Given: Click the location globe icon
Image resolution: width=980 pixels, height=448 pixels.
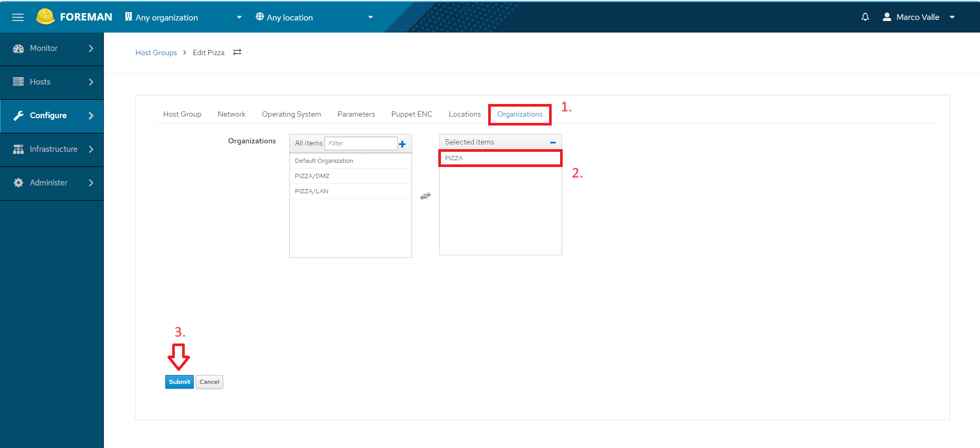Looking at the screenshot, I should 260,17.
